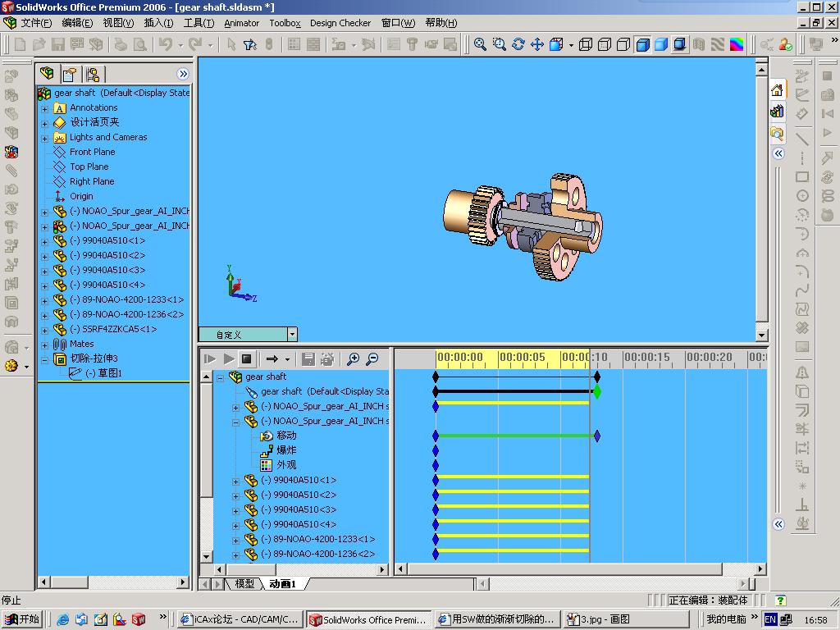Play the animation from start
Image resolution: width=840 pixels, height=630 pixels.
click(x=210, y=359)
